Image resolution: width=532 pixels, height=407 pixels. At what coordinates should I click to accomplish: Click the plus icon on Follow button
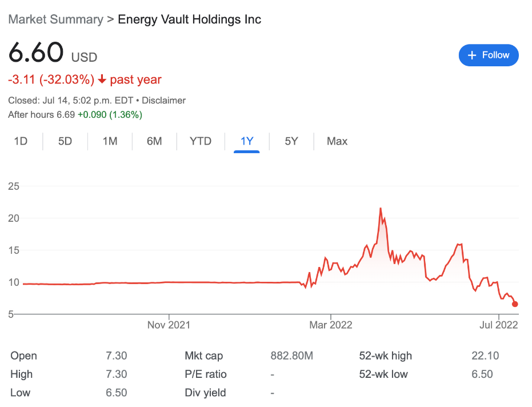click(x=472, y=55)
